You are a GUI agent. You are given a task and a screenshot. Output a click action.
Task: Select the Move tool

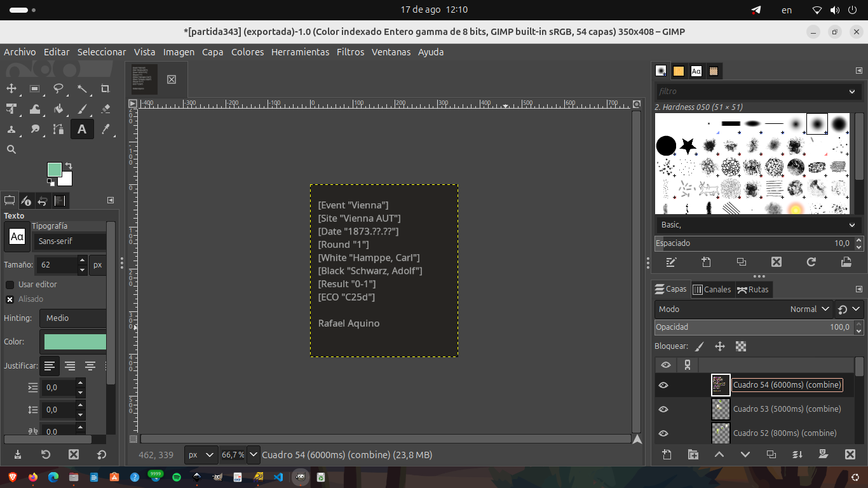[x=11, y=88]
